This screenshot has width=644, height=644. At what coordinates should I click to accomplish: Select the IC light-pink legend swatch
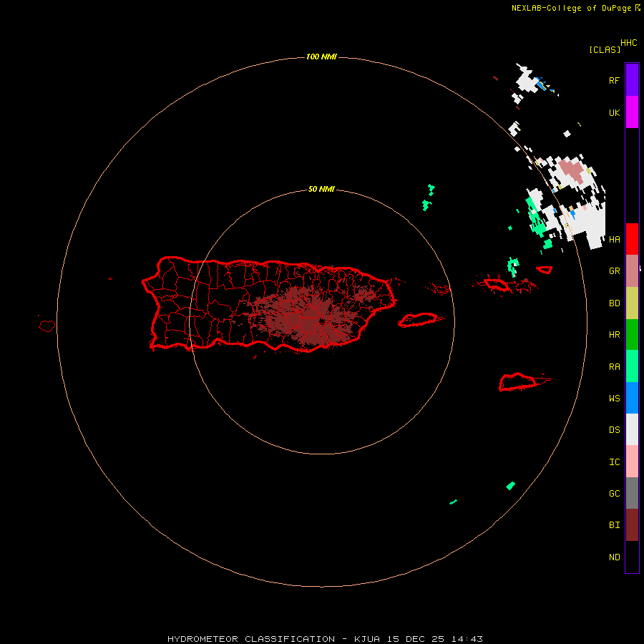coord(632,462)
